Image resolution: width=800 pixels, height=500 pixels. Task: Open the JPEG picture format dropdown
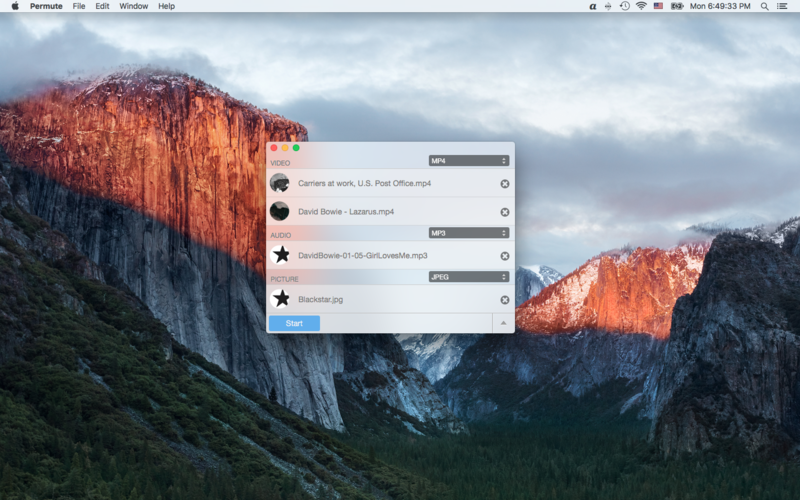point(469,277)
